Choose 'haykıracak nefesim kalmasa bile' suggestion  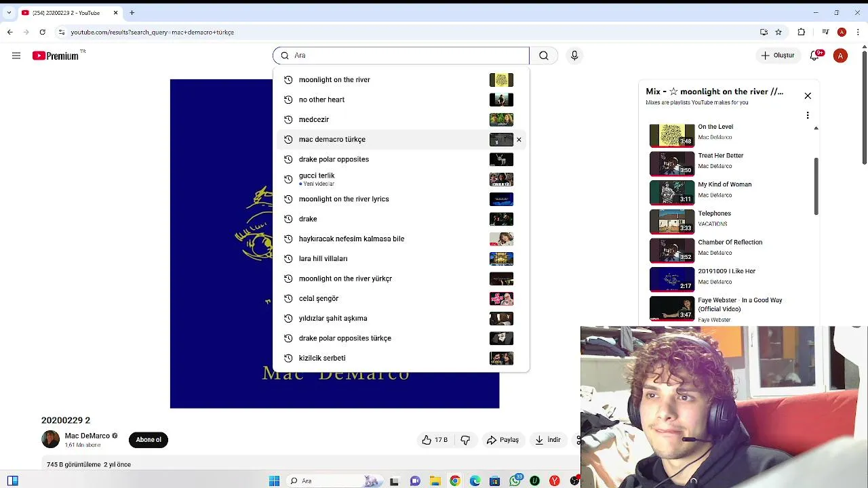[x=401, y=239]
